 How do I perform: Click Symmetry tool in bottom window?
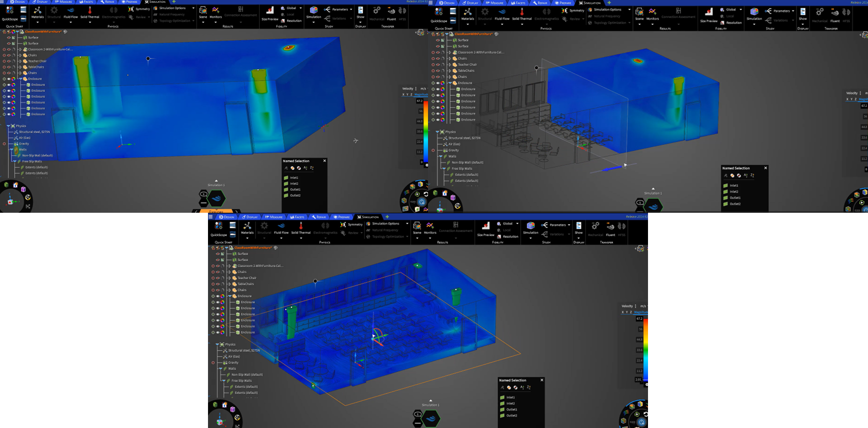pyautogui.click(x=352, y=225)
